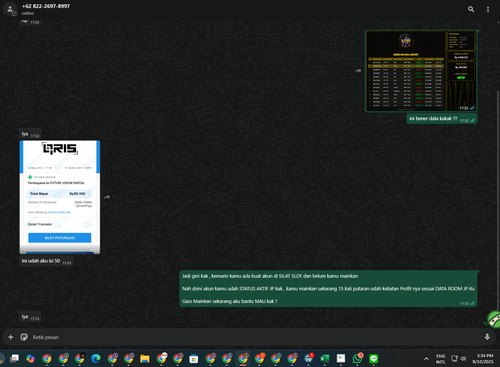Select the 'Iya' message sent at 17:33
This screenshot has height=367, width=500.
pos(30,317)
